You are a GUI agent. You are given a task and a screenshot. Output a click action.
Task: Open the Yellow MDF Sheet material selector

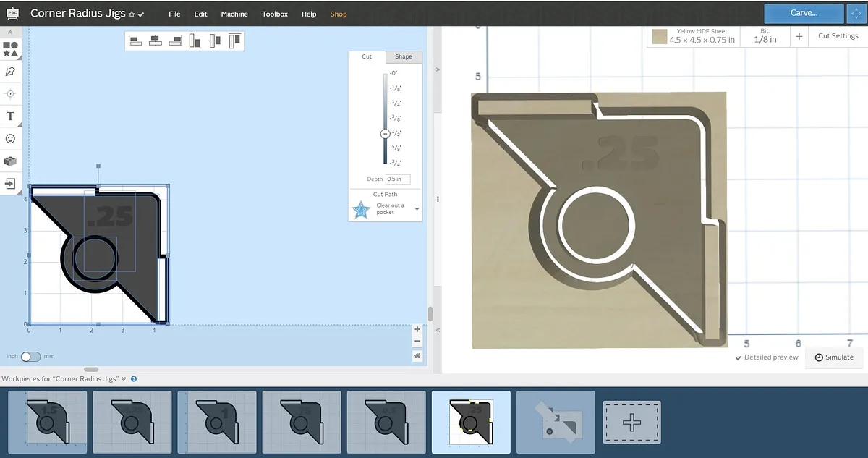click(693, 36)
